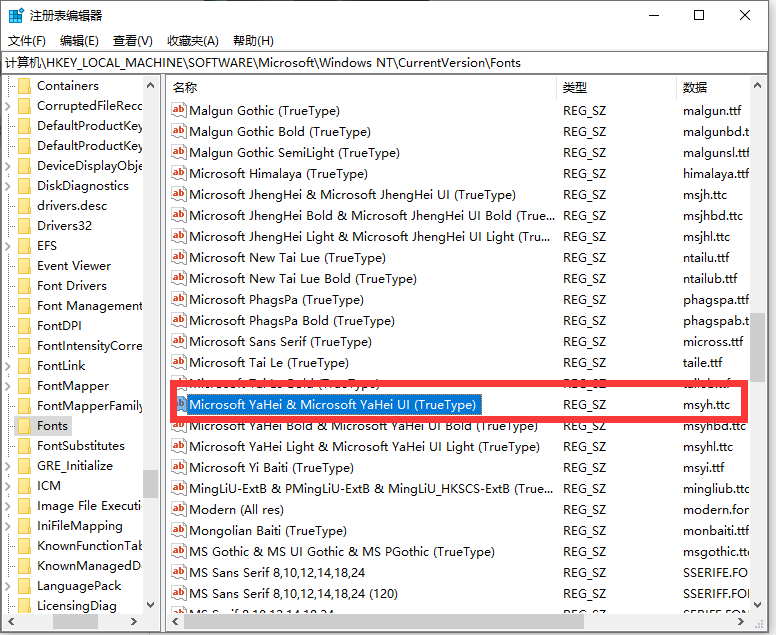Expand the DeviceDisplayObjects tree node

8,166
